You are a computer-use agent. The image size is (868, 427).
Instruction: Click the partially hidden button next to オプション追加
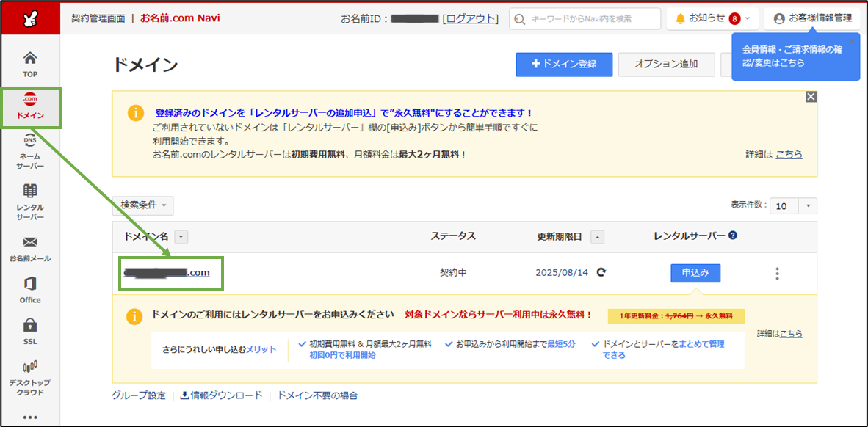coord(726,64)
